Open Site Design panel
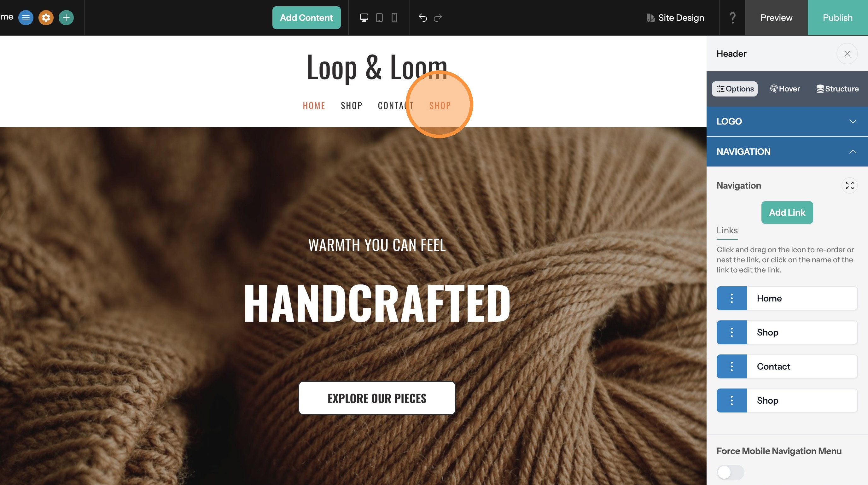The image size is (868, 485). click(675, 18)
